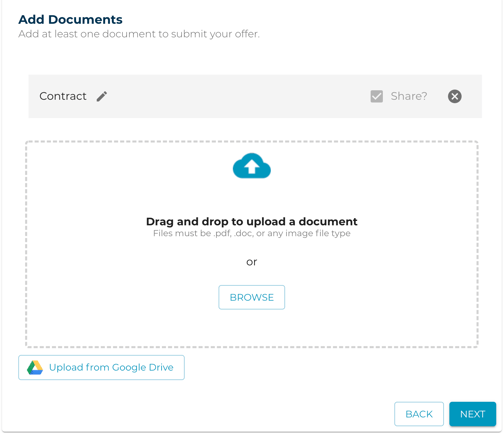Go to previous step with BACK
Image resolution: width=503 pixels, height=433 pixels.
click(x=419, y=414)
